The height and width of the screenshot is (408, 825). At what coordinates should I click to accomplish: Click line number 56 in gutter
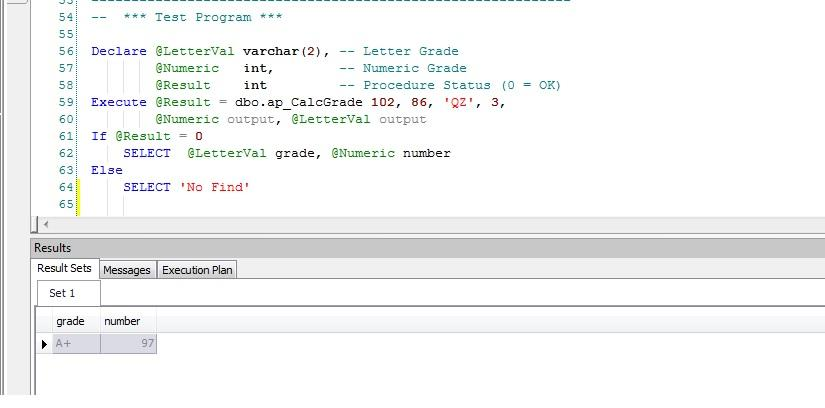click(66, 52)
